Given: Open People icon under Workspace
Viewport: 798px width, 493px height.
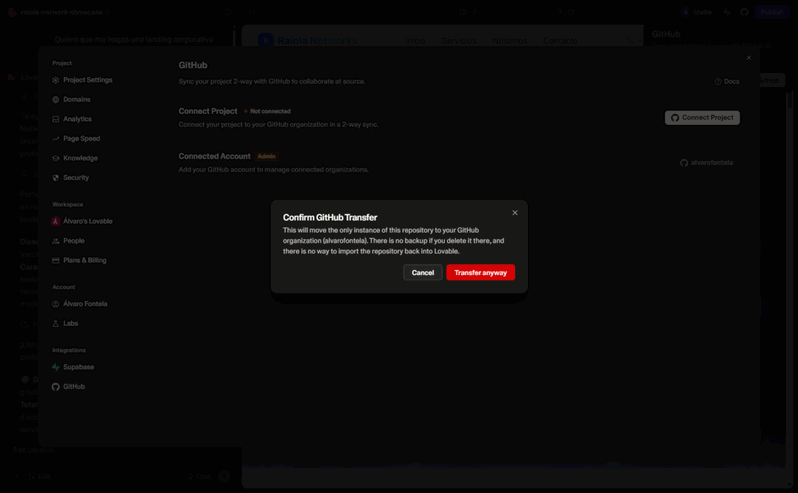Looking at the screenshot, I should coord(55,241).
